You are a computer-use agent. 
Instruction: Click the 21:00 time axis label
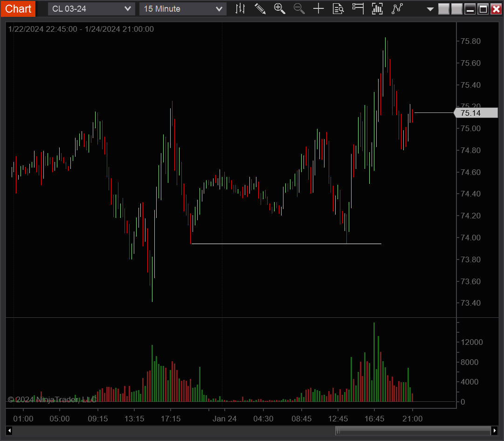(413, 419)
